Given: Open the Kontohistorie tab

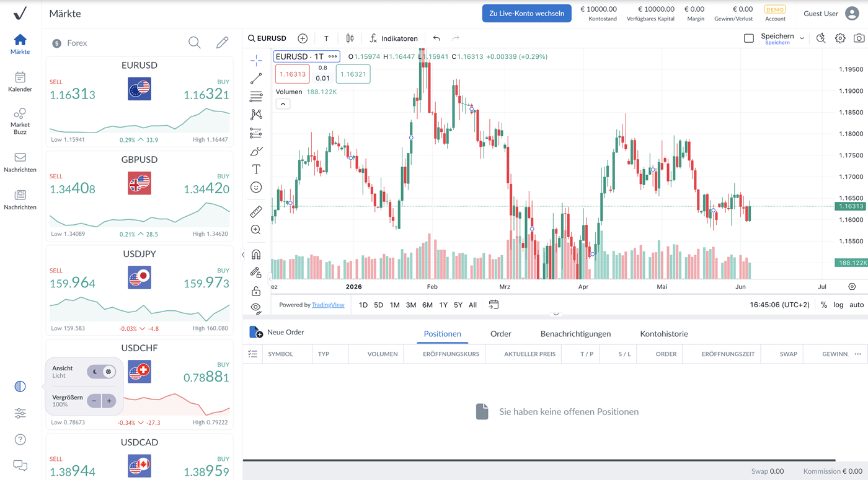Looking at the screenshot, I should [664, 334].
